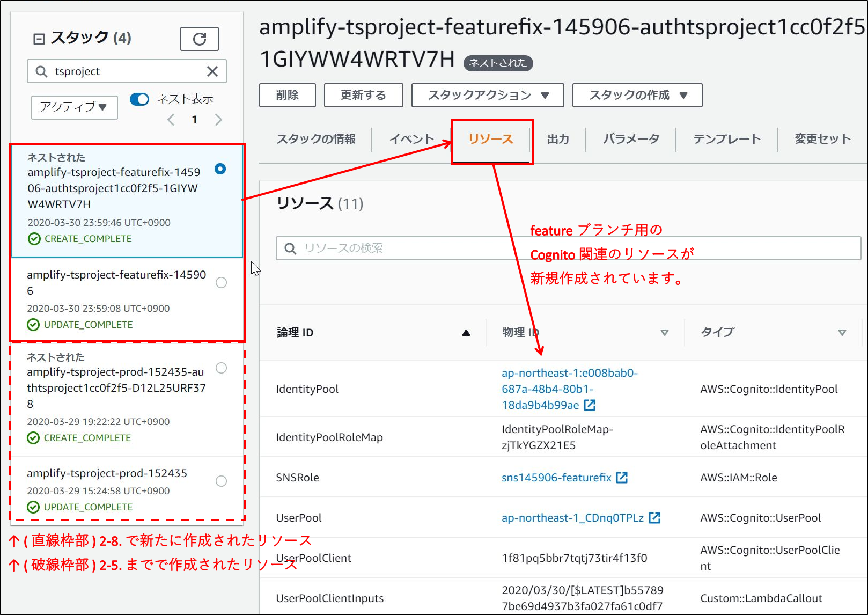Click the amplify-tsproject-featurefix-145906 stack name
Viewport: 868px width, 615px height.
point(116,283)
